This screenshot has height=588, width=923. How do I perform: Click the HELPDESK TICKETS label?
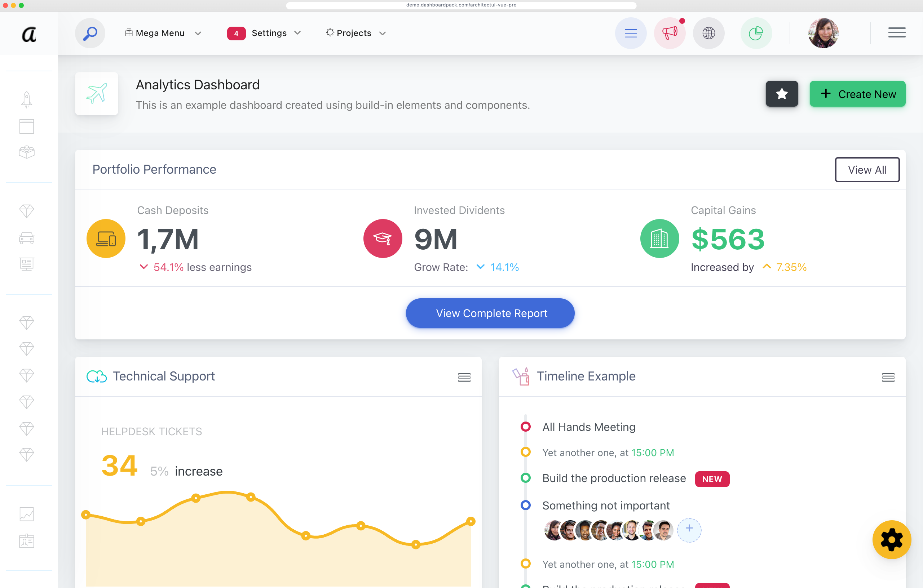click(x=151, y=431)
